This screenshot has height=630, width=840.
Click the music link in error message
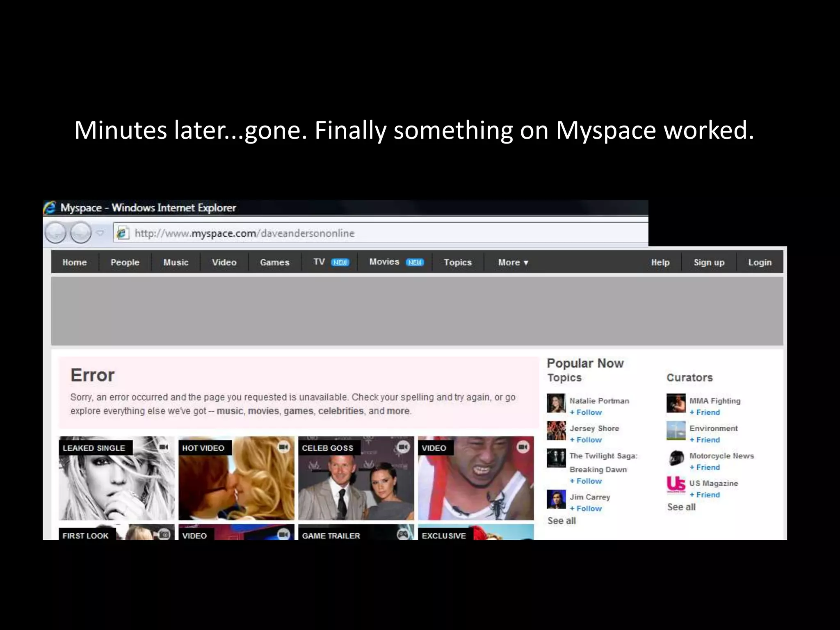(230, 411)
